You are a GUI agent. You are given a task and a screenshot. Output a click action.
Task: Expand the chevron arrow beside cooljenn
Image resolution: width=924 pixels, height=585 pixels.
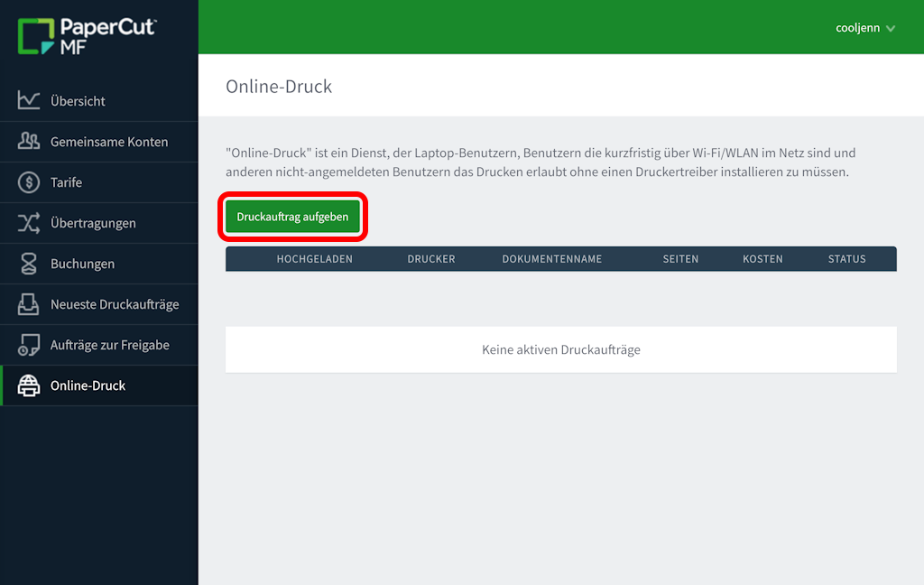[891, 29]
